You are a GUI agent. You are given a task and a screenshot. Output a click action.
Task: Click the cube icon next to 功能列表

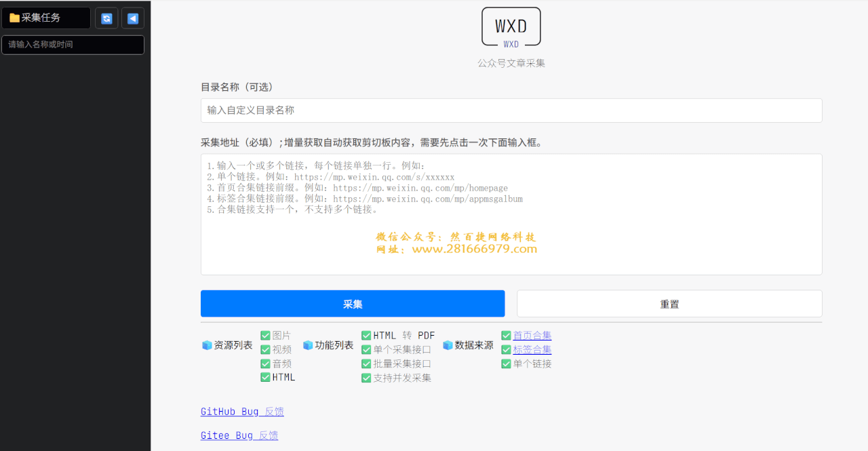309,345
